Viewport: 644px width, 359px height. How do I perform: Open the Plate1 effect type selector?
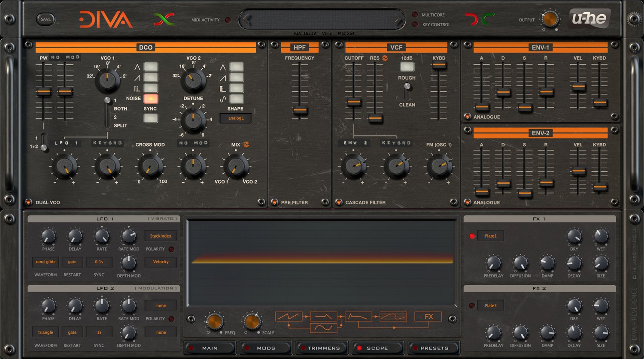(x=490, y=236)
